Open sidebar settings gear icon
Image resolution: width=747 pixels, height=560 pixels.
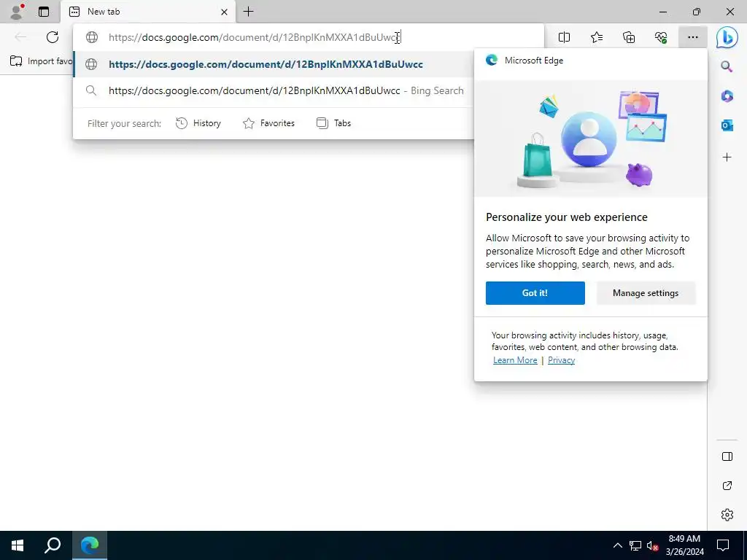(x=727, y=515)
